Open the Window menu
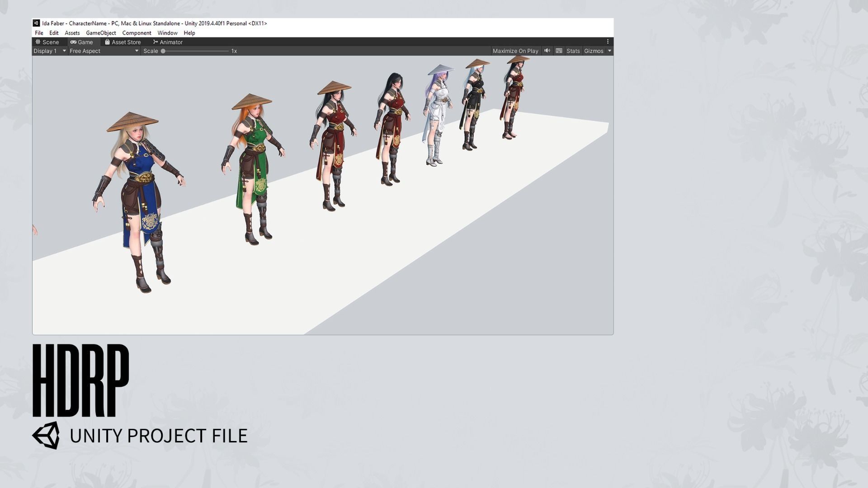This screenshot has width=868, height=488. pyautogui.click(x=167, y=33)
